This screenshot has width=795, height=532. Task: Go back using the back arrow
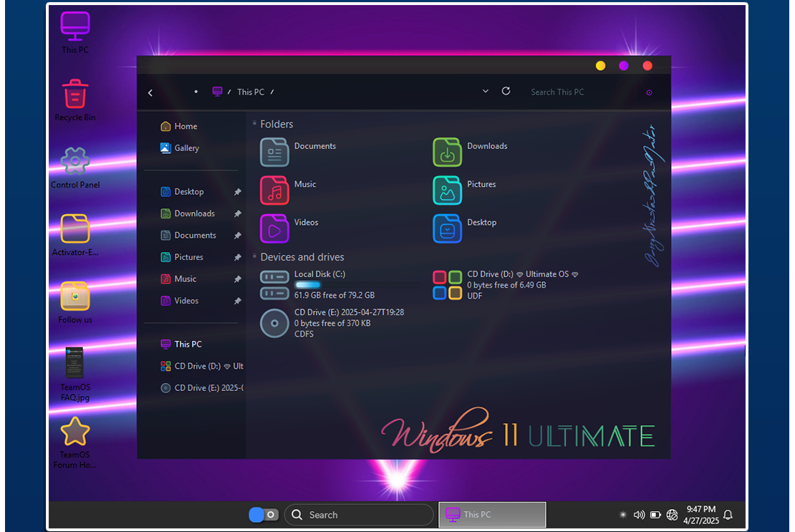click(150, 92)
